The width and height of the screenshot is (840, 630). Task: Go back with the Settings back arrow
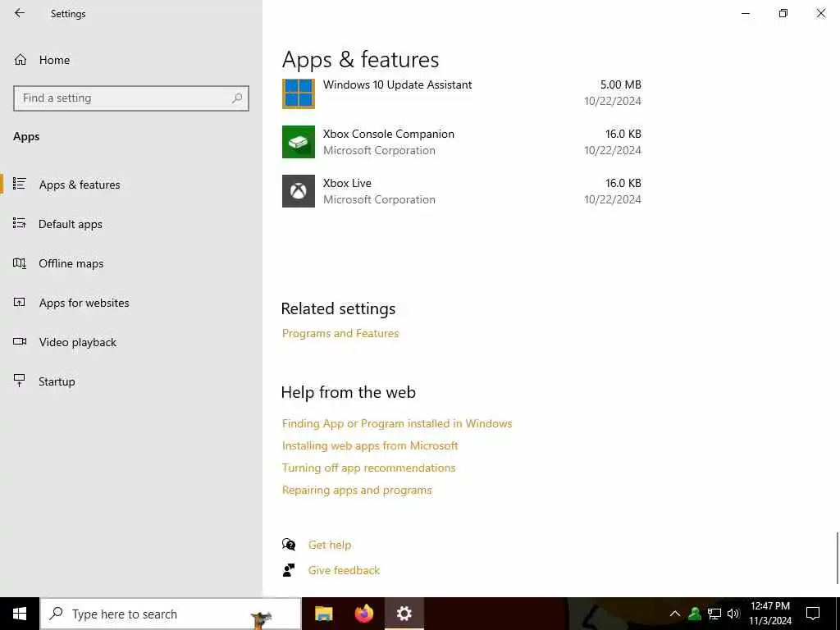20,13
